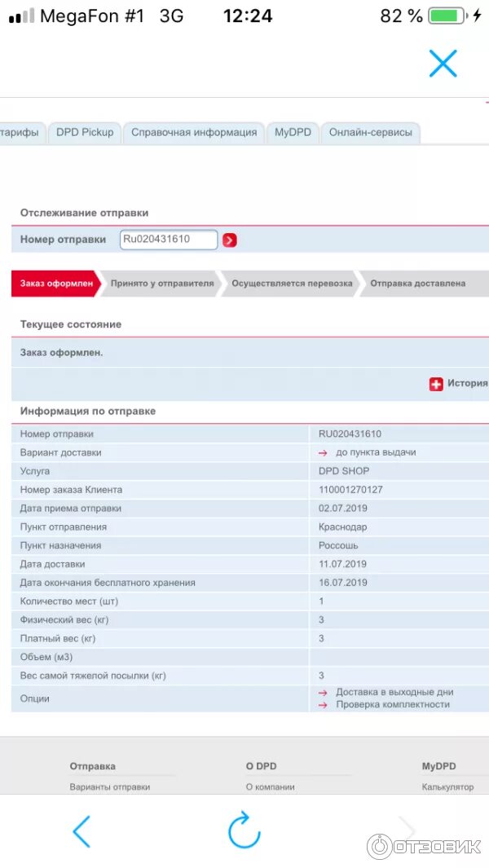Click the DPD SHOP service value
This screenshot has height=868, width=489.
(344, 471)
